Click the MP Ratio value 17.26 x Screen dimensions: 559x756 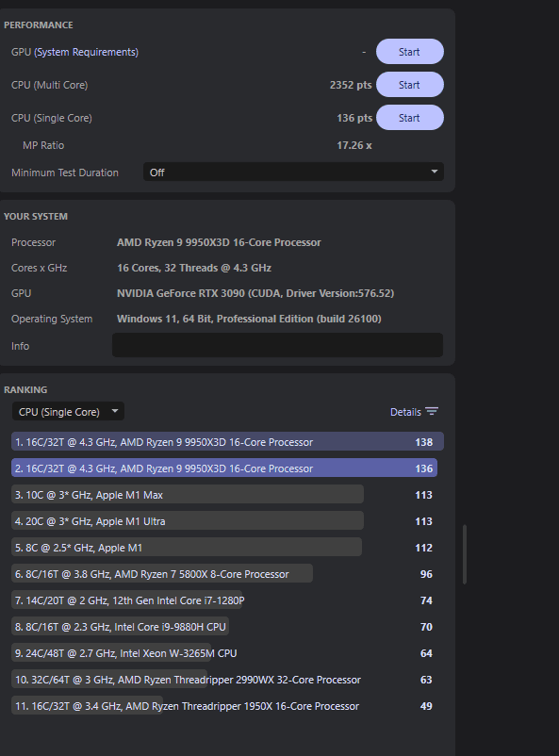(354, 145)
